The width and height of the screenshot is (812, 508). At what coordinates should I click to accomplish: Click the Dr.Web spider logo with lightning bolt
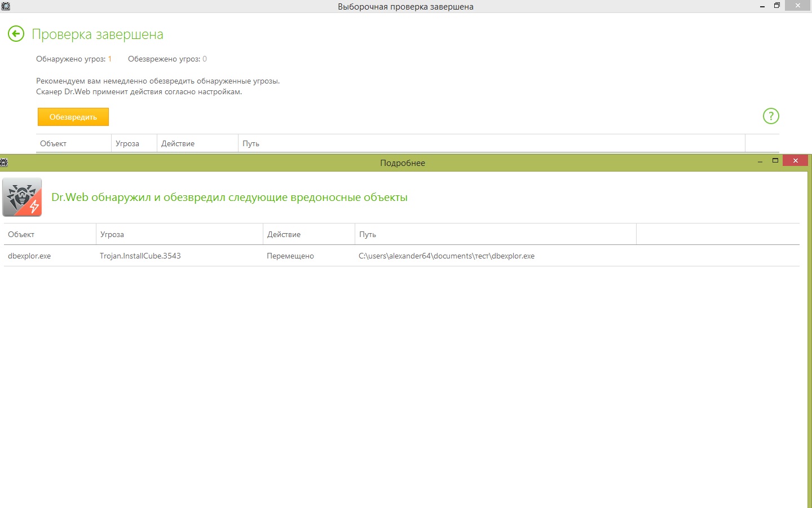coord(22,197)
